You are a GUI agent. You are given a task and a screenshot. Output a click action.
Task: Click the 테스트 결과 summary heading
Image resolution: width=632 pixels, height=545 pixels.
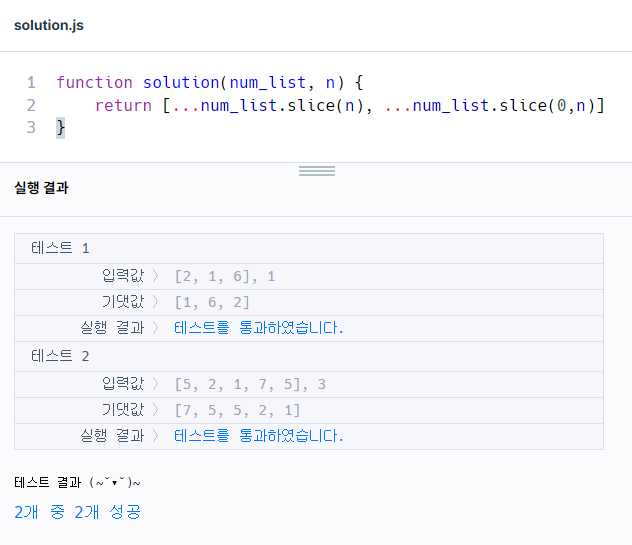(x=77, y=482)
